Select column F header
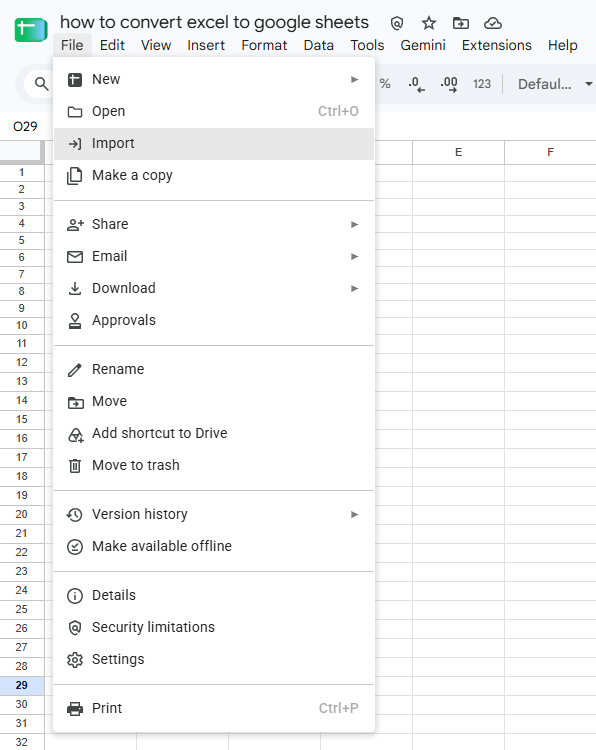The height and width of the screenshot is (750, 596). point(550,153)
